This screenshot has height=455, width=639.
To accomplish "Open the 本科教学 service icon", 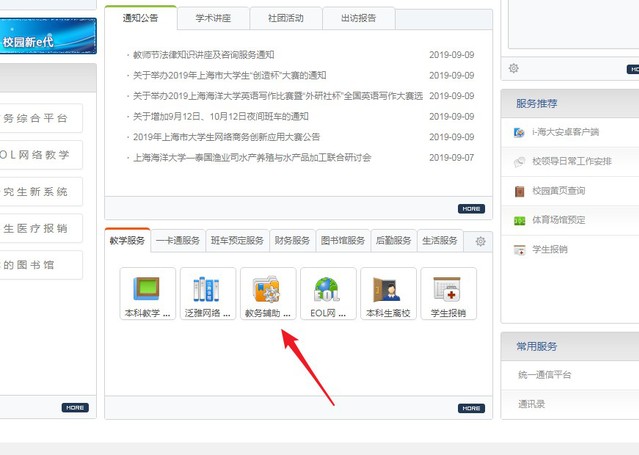I will tap(147, 293).
